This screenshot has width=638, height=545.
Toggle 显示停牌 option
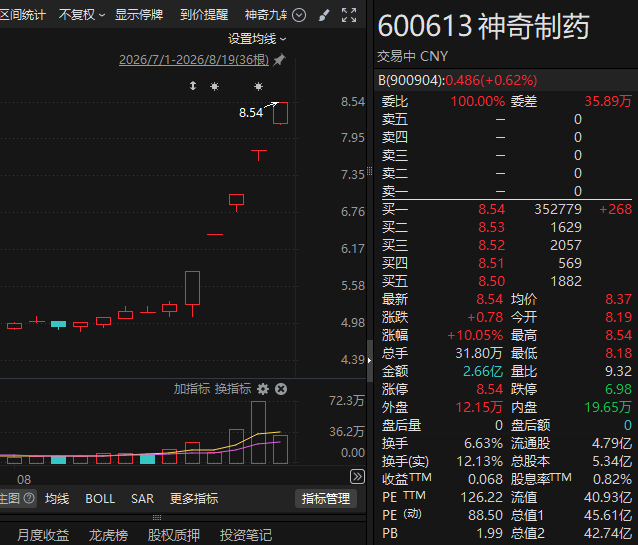click(139, 15)
